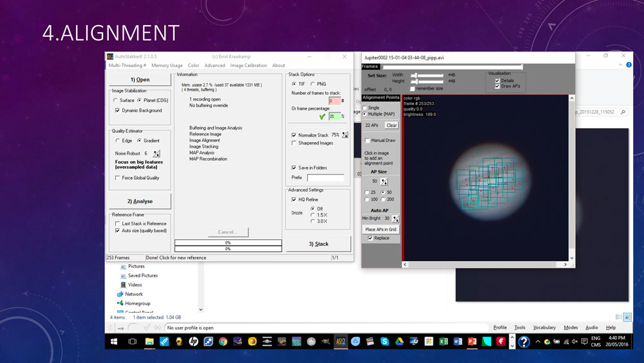Open the volume control in system tray

575,342
